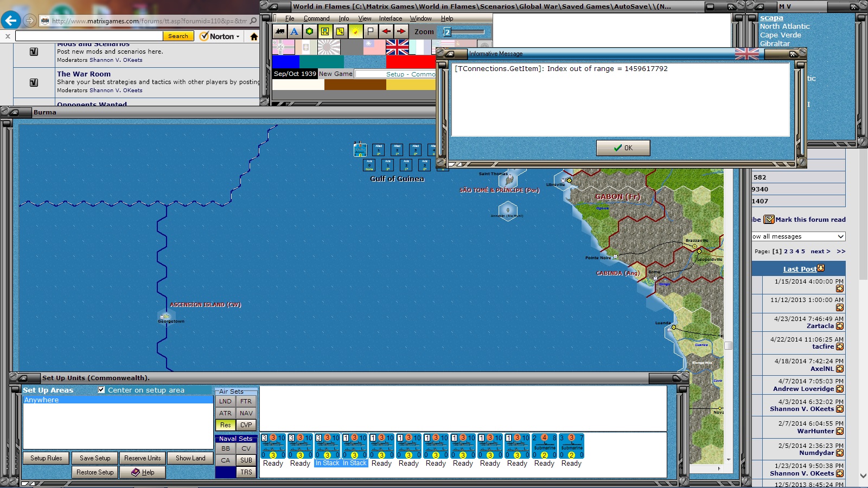The height and width of the screenshot is (488, 868).
Task: Click the Restore Setup button
Action: [x=95, y=472]
